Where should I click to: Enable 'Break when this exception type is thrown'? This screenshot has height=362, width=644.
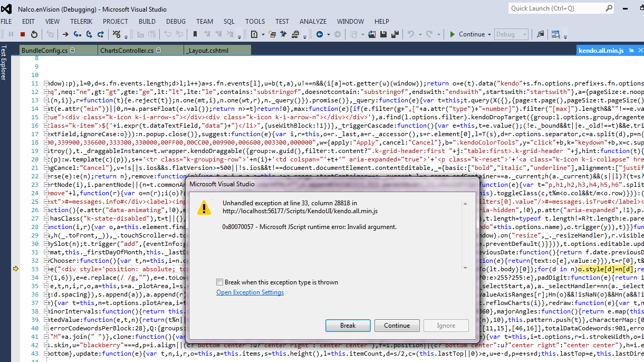coord(219,282)
